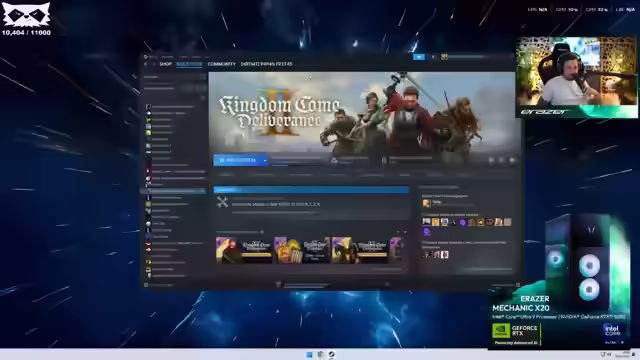Open the profile name menu beside COMMUNITY

(x=266, y=64)
